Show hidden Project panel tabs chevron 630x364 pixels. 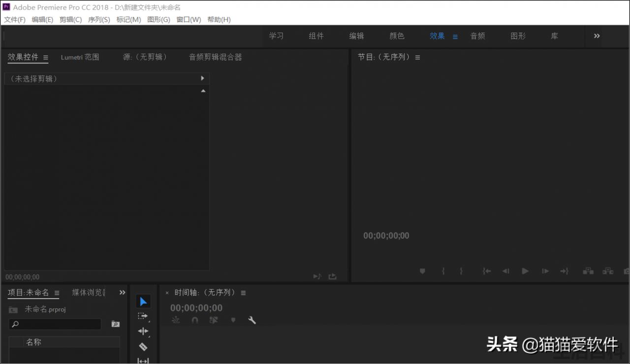[x=122, y=292]
